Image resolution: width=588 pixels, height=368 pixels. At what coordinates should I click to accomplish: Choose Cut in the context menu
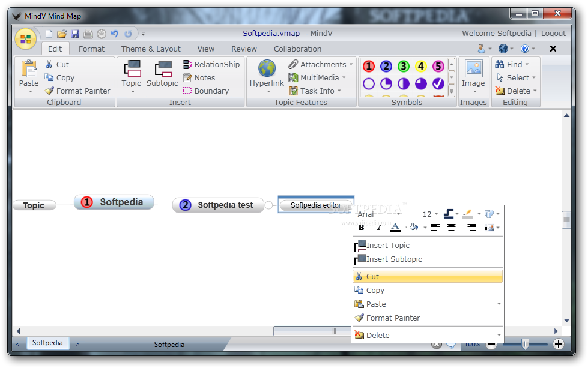(428, 277)
